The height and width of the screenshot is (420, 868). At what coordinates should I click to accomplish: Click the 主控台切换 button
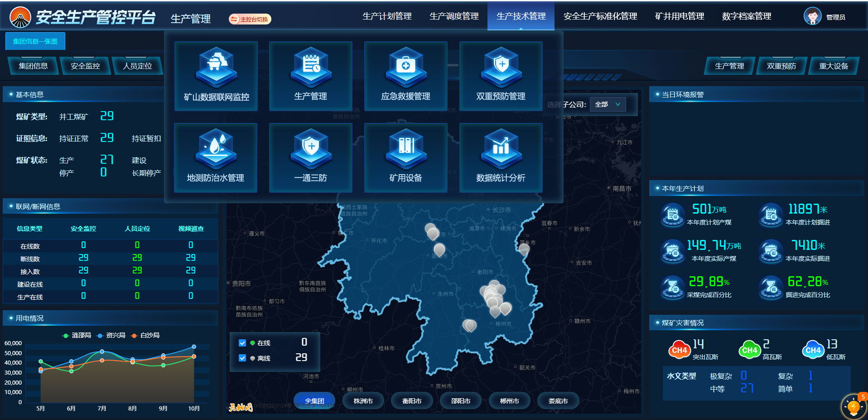point(250,19)
